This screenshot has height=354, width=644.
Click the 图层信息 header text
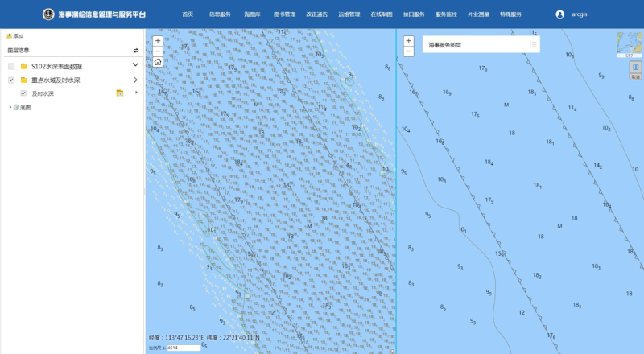18,51
